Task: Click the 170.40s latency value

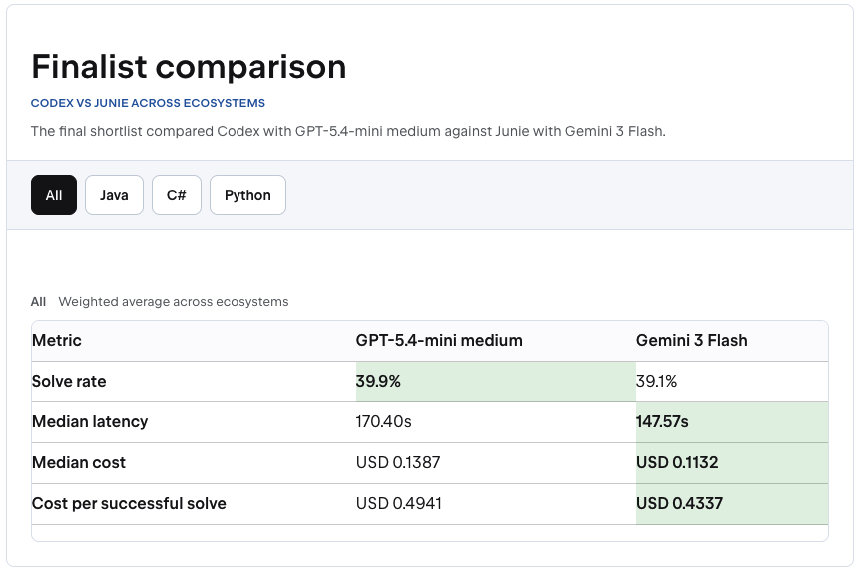Action: coord(384,421)
